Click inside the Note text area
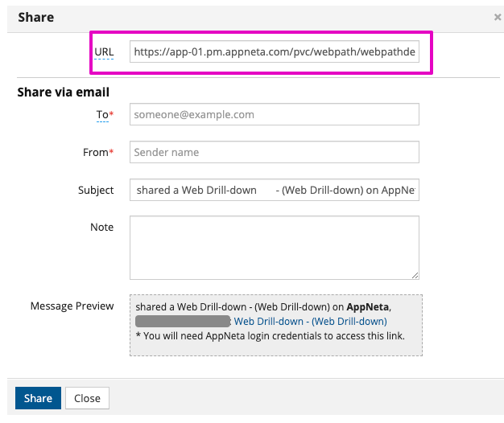The width and height of the screenshot is (504, 423). [275, 247]
